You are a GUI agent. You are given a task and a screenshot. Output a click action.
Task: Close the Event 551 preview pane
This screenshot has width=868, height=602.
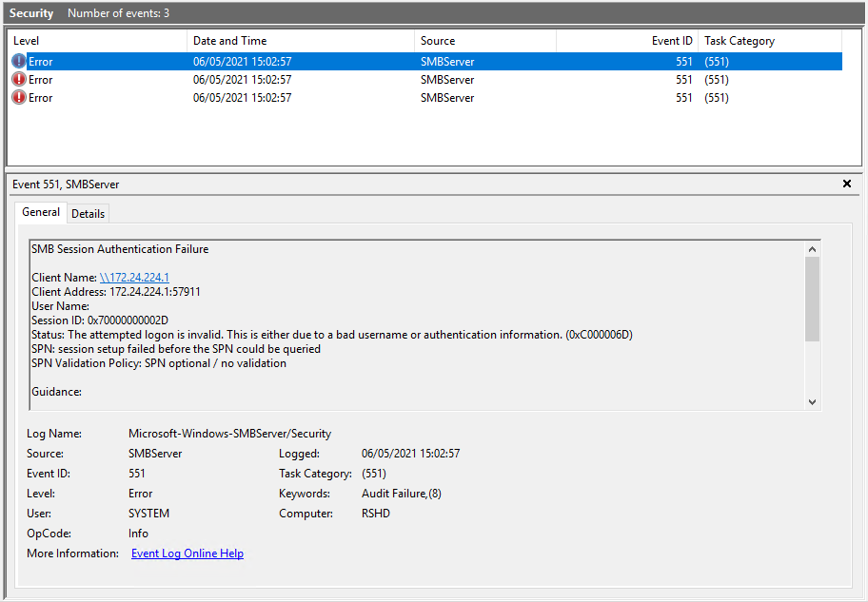(x=846, y=184)
